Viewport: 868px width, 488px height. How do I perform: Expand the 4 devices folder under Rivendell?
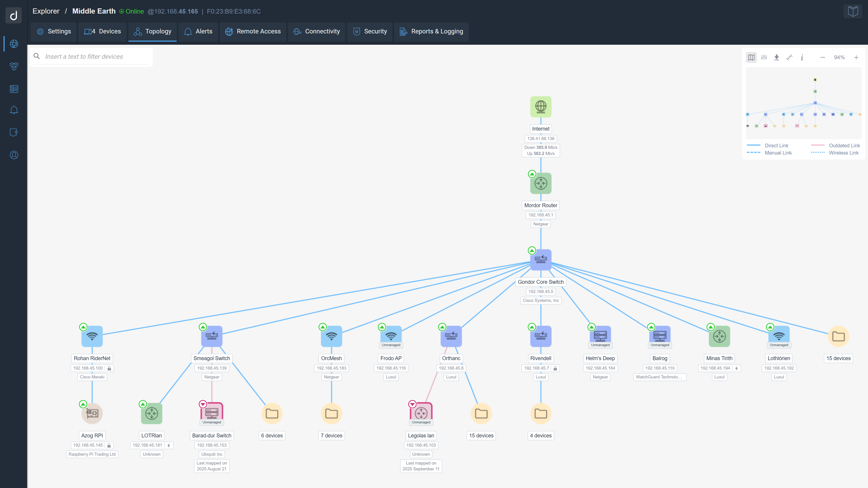tap(540, 413)
